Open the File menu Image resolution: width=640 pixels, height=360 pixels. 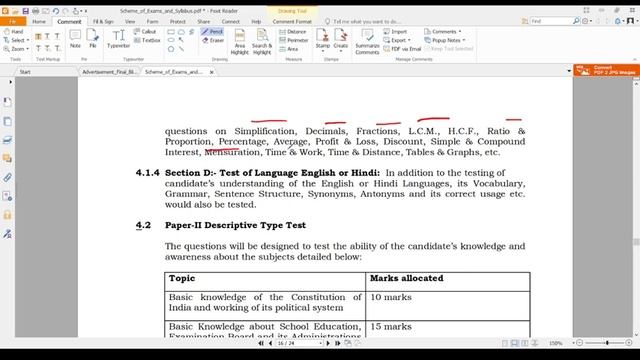13,21
